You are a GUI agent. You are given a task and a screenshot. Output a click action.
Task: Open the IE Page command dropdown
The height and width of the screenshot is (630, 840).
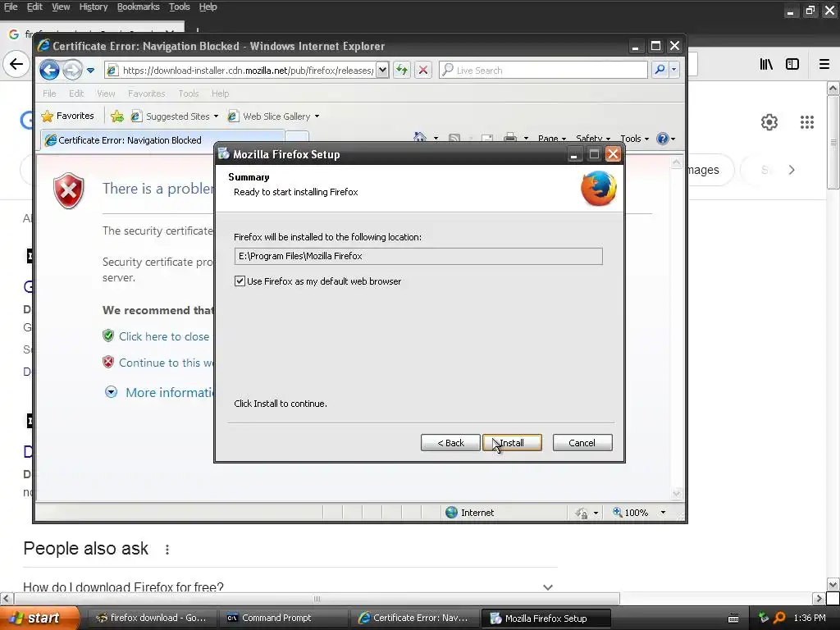click(x=552, y=138)
